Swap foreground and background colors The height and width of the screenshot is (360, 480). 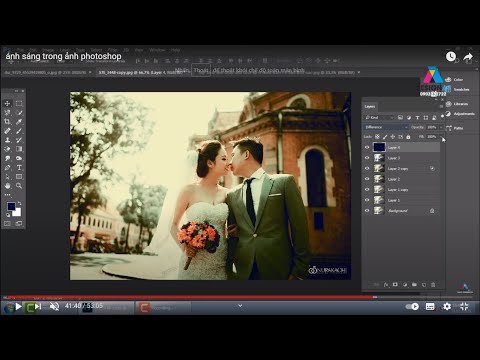pos(19,203)
